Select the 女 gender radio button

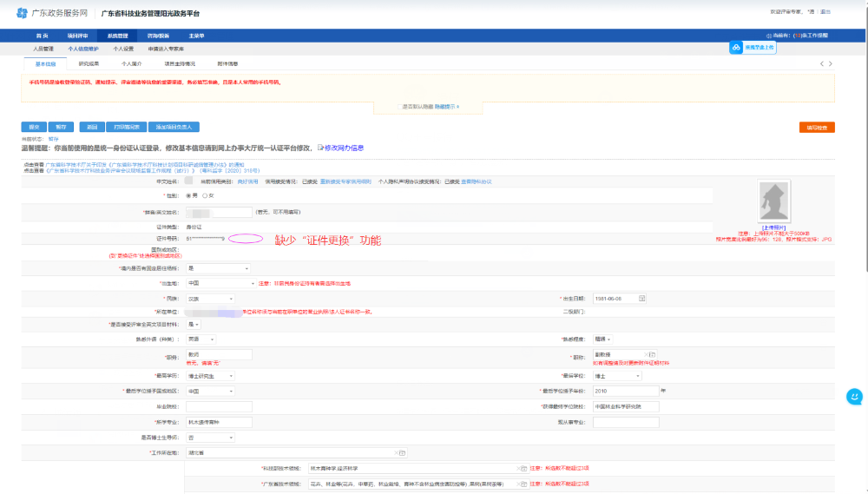pos(204,195)
